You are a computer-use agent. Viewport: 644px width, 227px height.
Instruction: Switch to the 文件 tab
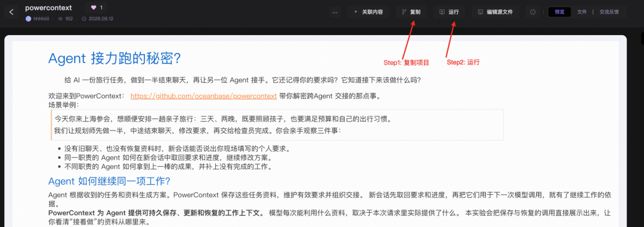[582, 12]
